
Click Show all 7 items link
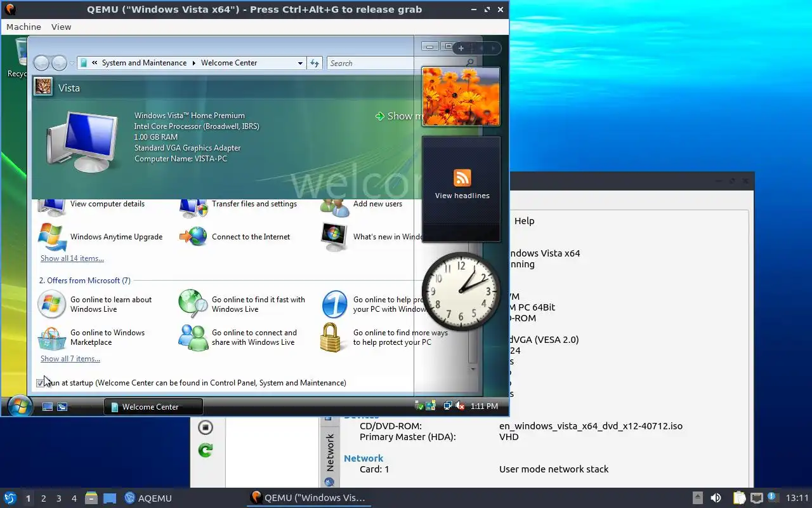70,359
